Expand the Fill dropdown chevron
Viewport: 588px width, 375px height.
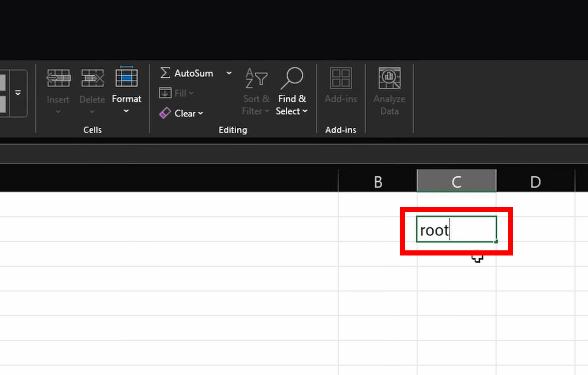tap(191, 93)
